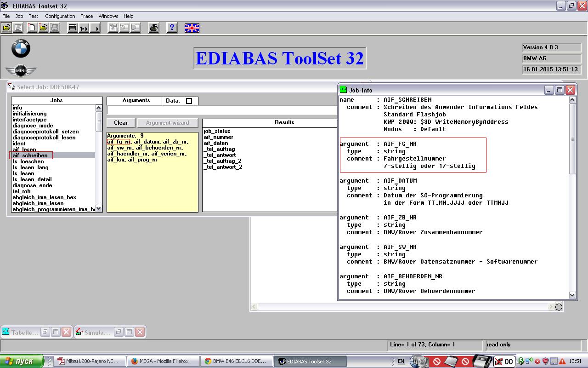Select the aif_nummer result
Viewport: 588px width, 368px height.
point(218,137)
